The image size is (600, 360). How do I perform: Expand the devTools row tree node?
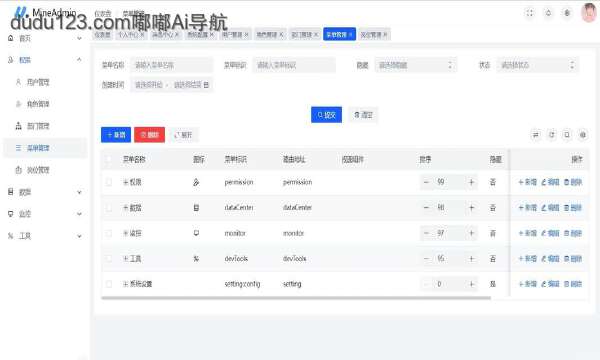pos(126,259)
